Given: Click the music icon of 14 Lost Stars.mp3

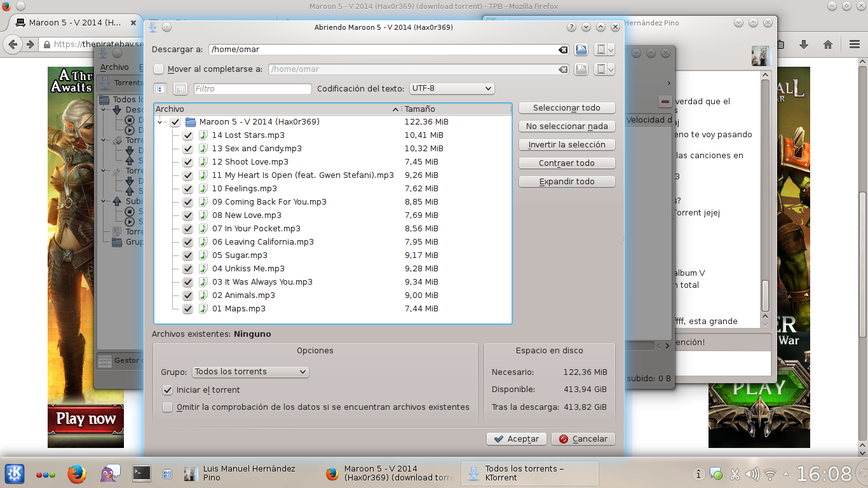Looking at the screenshot, I should pyautogui.click(x=203, y=135).
